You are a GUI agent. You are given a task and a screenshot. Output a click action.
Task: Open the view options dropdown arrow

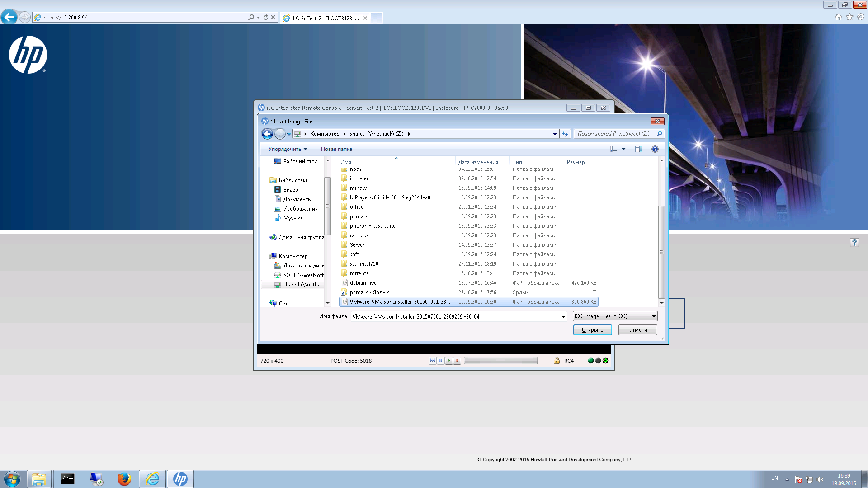[623, 149]
